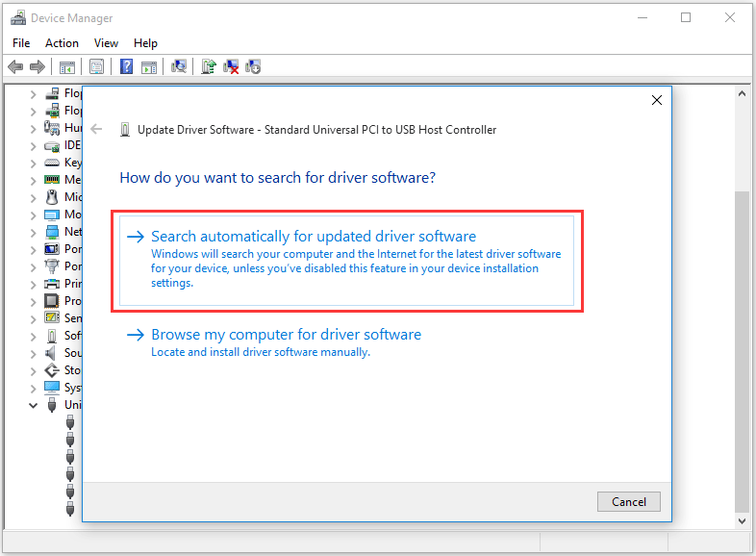756x556 pixels.
Task: Scan for hardware changes toolbar icon
Action: coord(179,66)
